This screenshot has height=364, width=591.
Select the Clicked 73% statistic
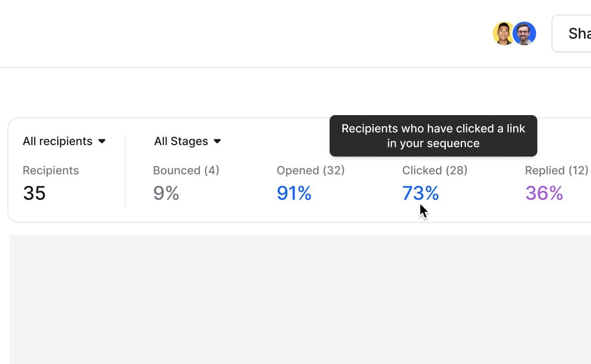pyautogui.click(x=420, y=193)
